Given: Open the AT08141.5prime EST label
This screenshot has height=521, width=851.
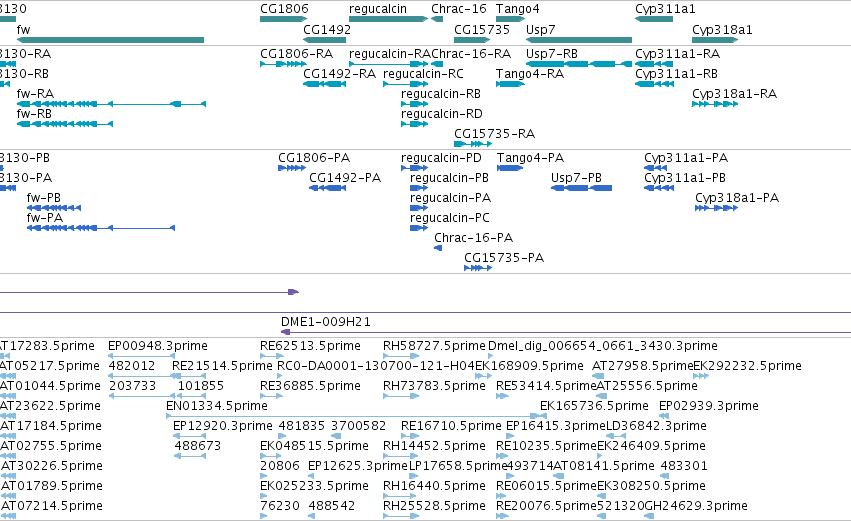Looking at the screenshot, I should (x=604, y=466).
